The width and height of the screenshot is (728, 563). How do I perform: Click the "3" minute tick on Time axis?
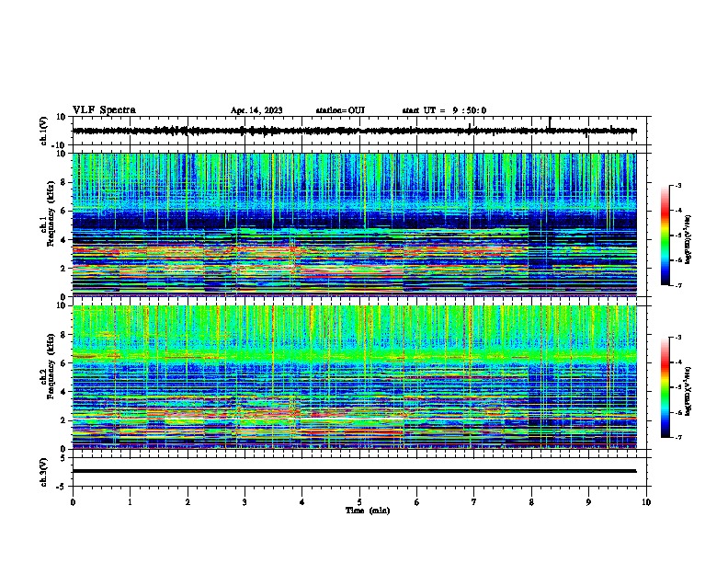(245, 502)
